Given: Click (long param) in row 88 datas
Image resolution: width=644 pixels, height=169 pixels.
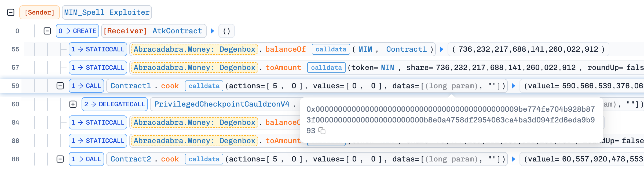Looking at the screenshot, I should pyautogui.click(x=452, y=159).
